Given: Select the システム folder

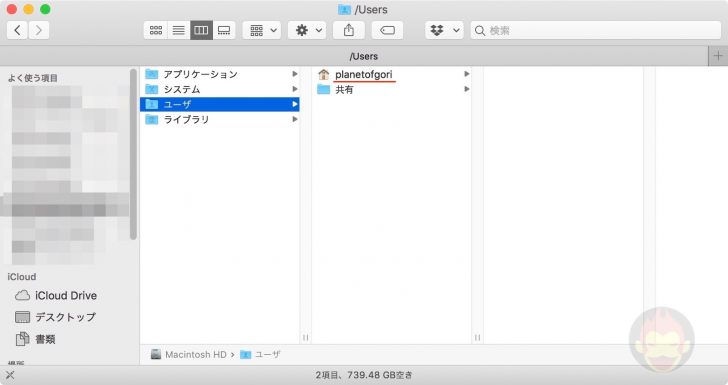Looking at the screenshot, I should 220,89.
